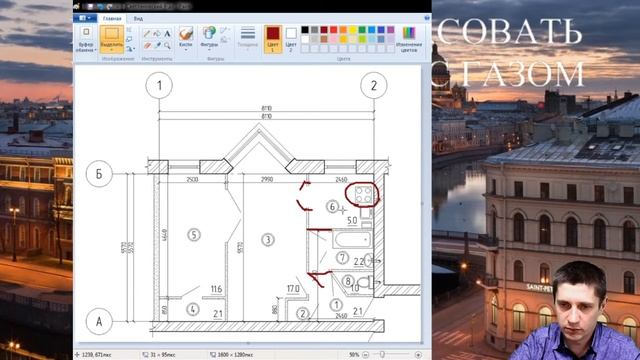
Task: Select the Pencil tool
Action: point(147,33)
